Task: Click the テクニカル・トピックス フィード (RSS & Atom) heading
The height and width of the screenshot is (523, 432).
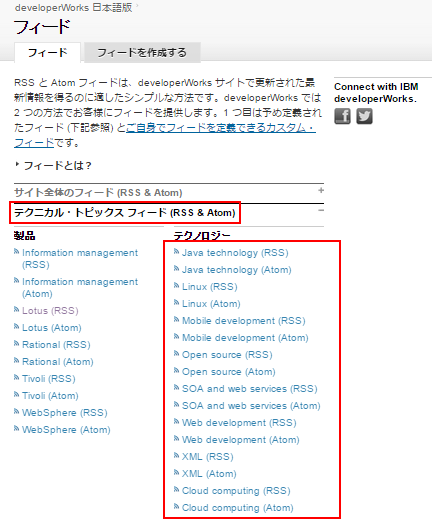Action: pyautogui.click(x=124, y=212)
